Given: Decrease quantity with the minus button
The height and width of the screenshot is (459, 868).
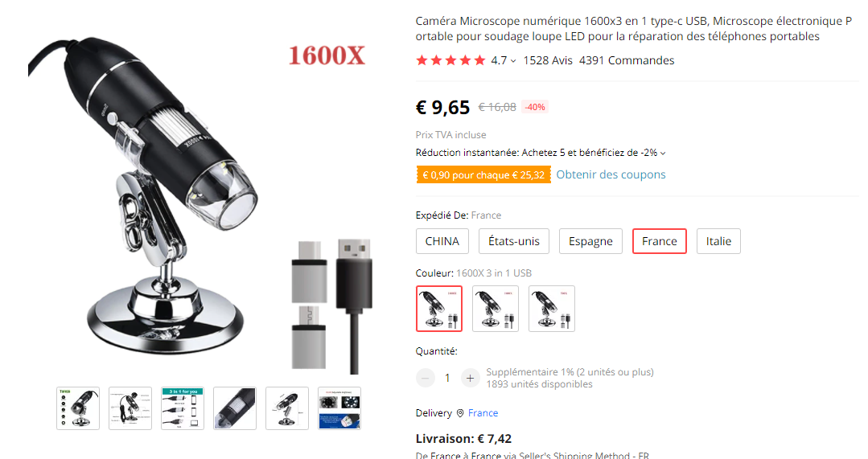Looking at the screenshot, I should (425, 379).
